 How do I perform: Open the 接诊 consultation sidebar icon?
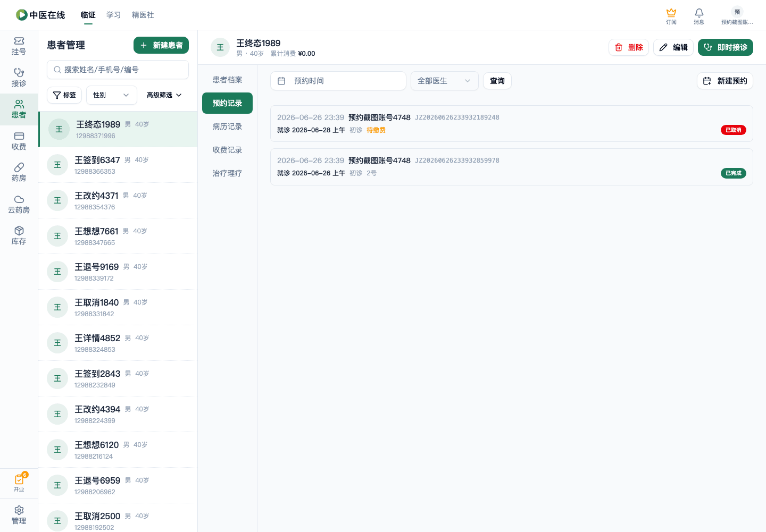click(19, 78)
